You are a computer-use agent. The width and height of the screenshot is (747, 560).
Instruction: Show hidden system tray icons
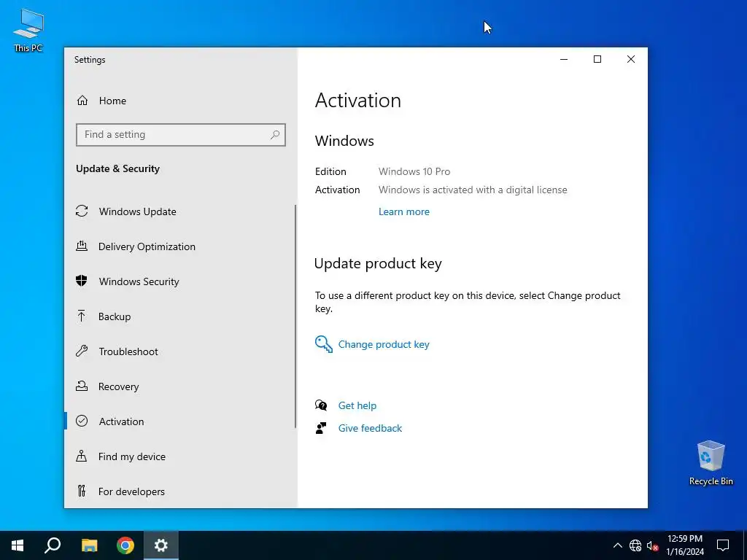click(x=617, y=545)
